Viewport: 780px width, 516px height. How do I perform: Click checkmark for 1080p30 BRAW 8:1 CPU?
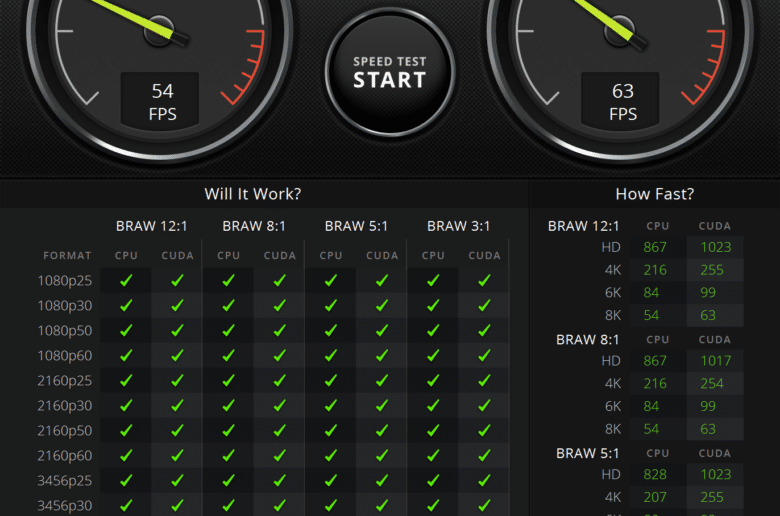229,306
